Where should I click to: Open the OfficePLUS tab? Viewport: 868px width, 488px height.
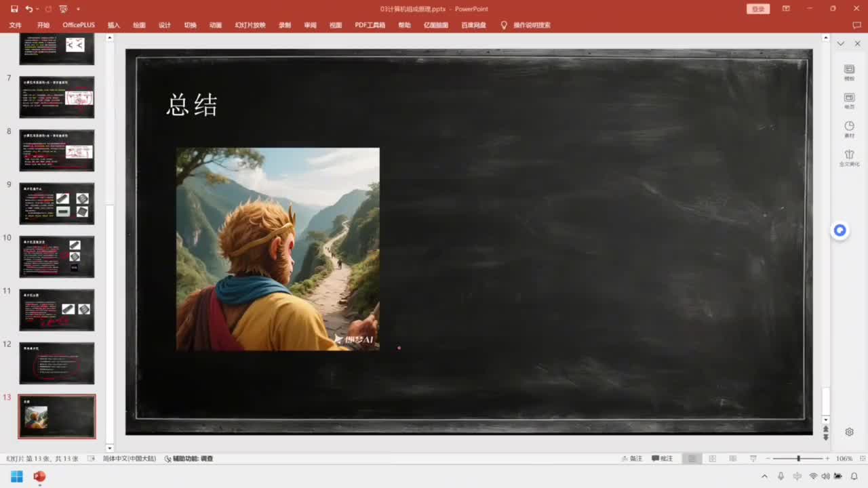coord(79,25)
